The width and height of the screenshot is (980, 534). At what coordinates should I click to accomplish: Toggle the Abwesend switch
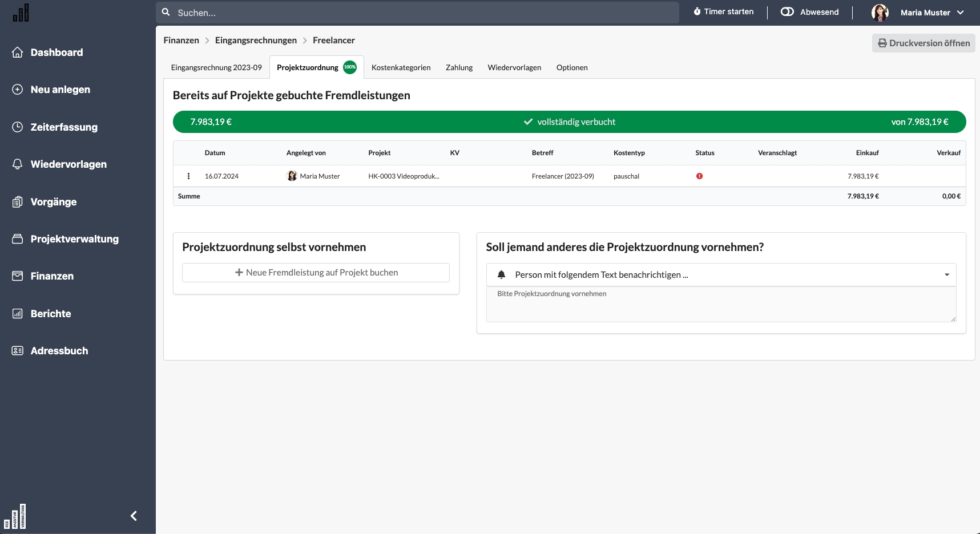787,12
